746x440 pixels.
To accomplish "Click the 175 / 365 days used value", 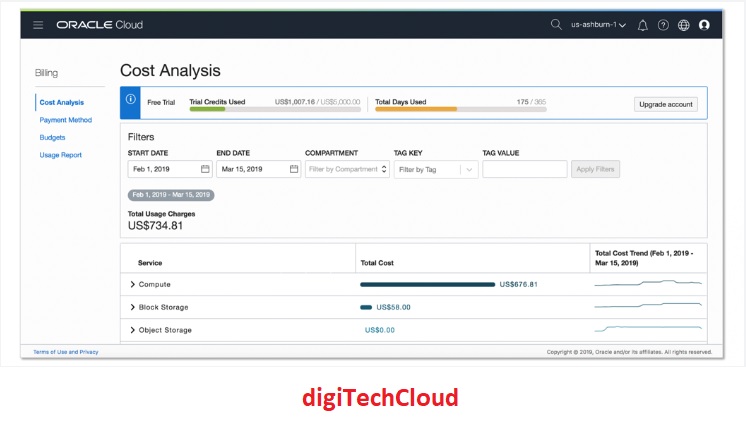I will pyautogui.click(x=531, y=102).
